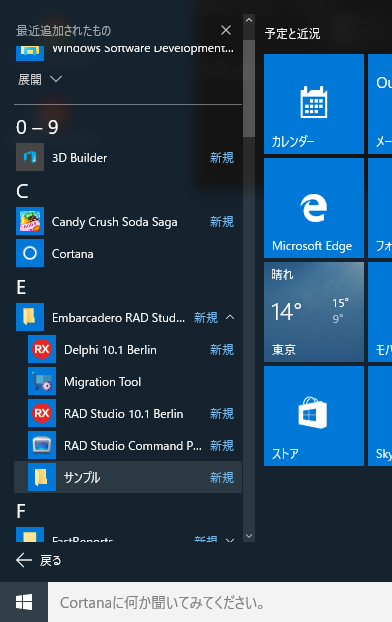The width and height of the screenshot is (392, 622).
Task: Open the partially visible Sky tile
Action: (380, 416)
